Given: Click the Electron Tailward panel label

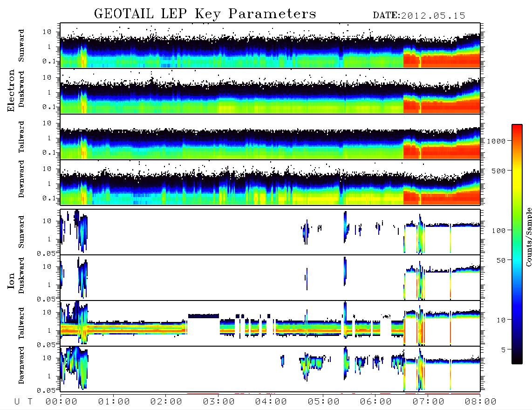Looking at the screenshot, I should pos(21,137).
